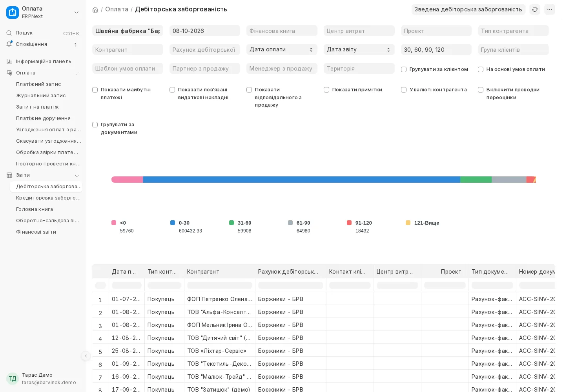Click the search magnifier icon
The image size is (565, 392).
pyautogui.click(x=9, y=33)
